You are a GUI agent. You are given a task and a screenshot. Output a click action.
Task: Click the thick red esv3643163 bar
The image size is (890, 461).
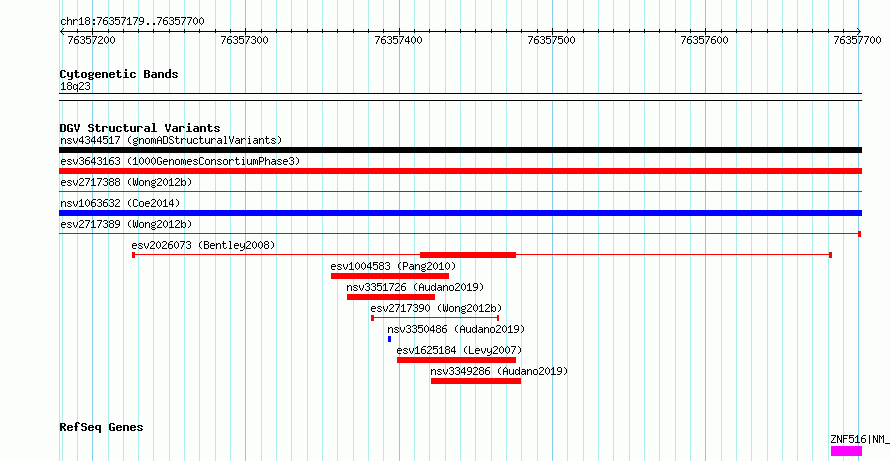coord(460,171)
